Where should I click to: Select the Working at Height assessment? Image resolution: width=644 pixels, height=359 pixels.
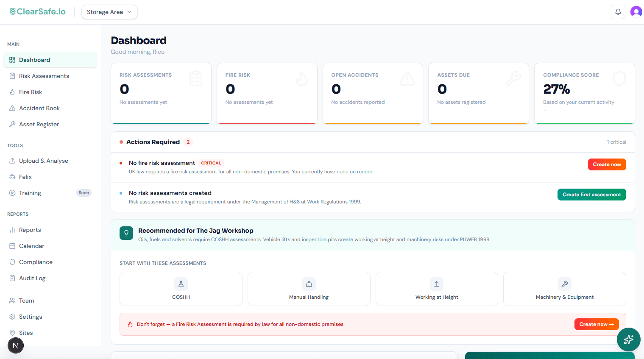coord(437,289)
